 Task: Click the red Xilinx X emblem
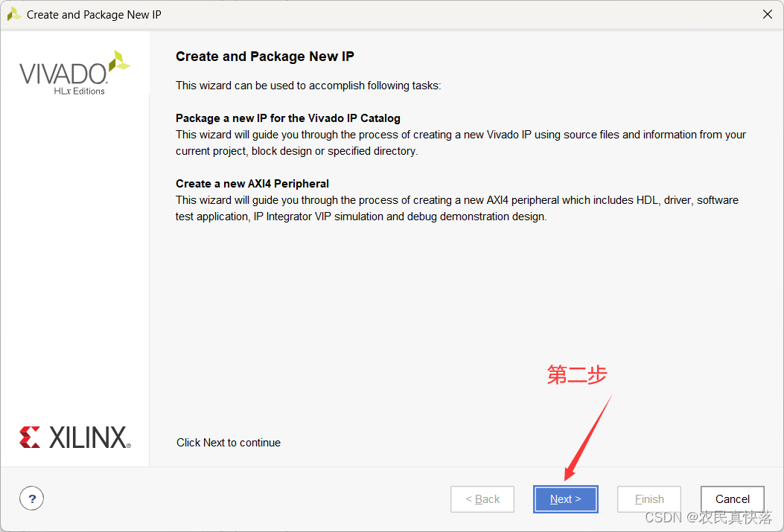(x=31, y=438)
